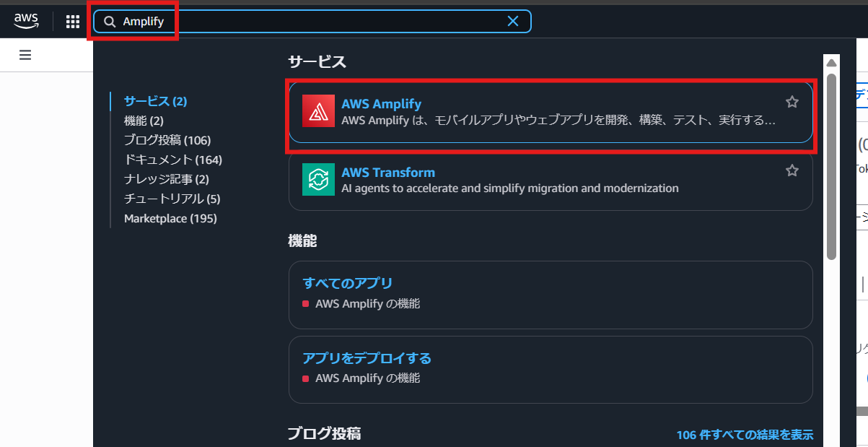Show all 106 blog post results
868x447 pixels.
click(x=745, y=435)
